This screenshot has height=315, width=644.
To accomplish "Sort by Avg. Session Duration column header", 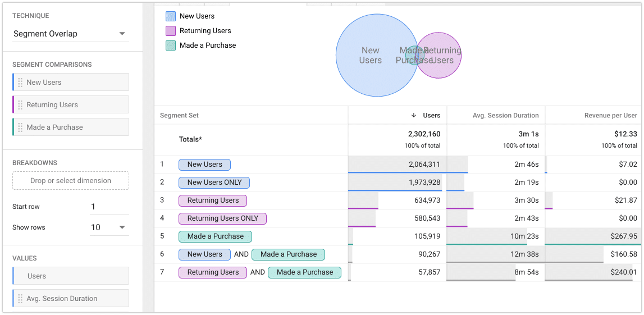I will 505,115.
